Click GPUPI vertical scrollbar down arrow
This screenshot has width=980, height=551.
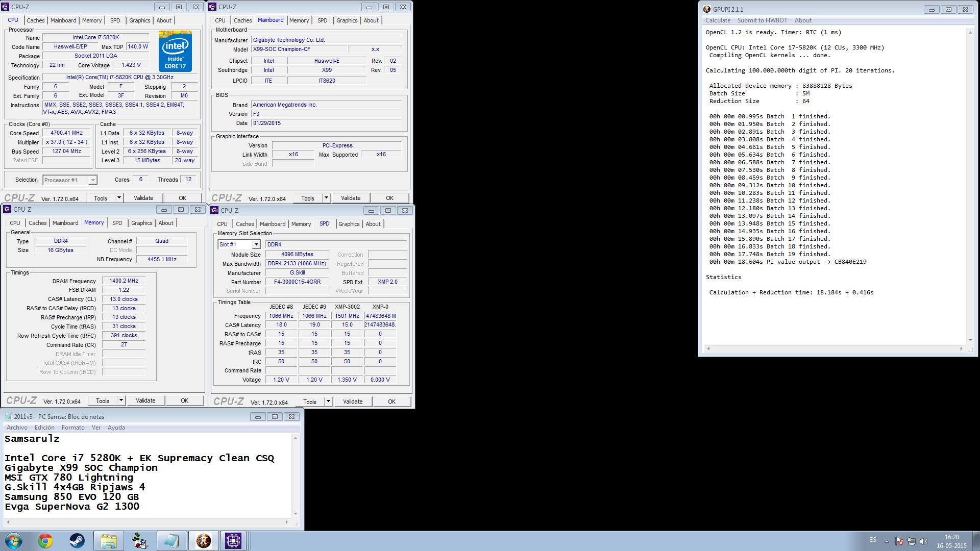(970, 340)
